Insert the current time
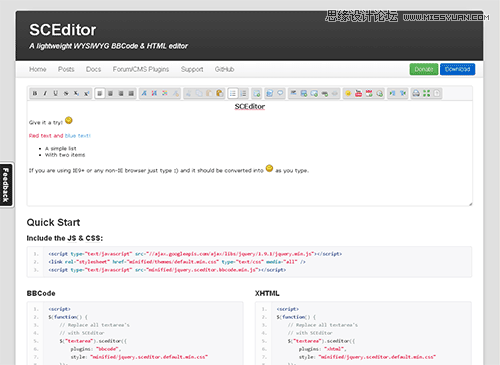 (379, 93)
